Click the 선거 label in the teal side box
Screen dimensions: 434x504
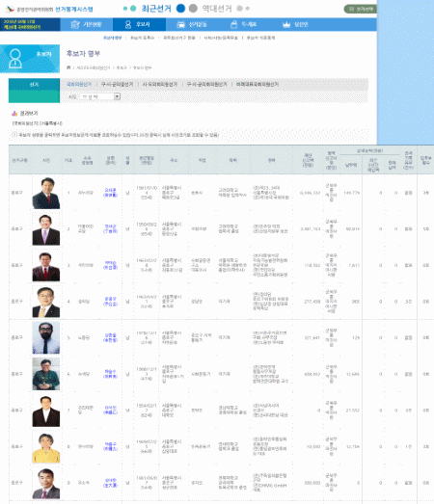[x=34, y=84]
